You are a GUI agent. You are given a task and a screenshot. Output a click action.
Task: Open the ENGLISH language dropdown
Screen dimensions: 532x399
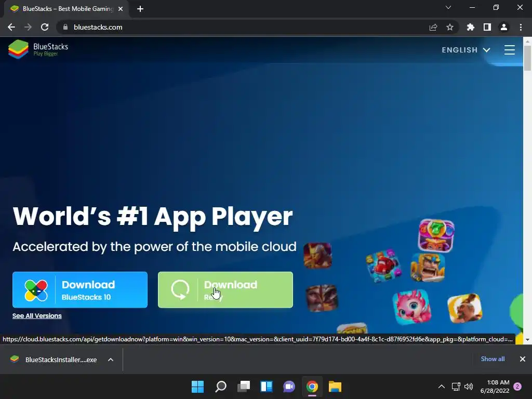click(x=466, y=50)
